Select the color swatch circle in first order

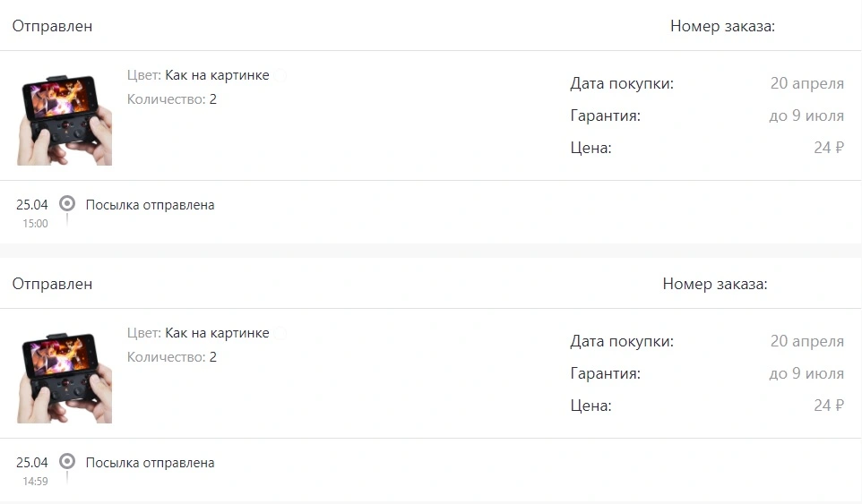click(280, 76)
